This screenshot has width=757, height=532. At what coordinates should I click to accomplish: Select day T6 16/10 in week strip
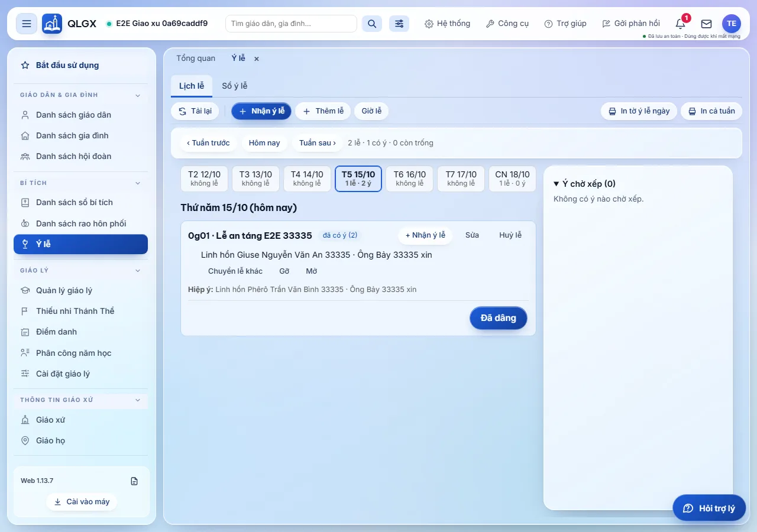[410, 179]
